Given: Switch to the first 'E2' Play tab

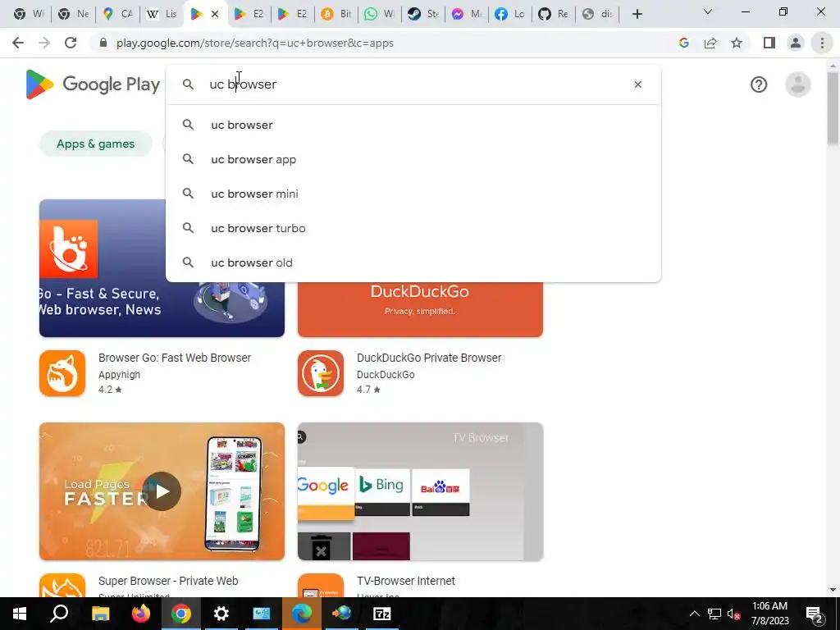Looking at the screenshot, I should 249,14.
